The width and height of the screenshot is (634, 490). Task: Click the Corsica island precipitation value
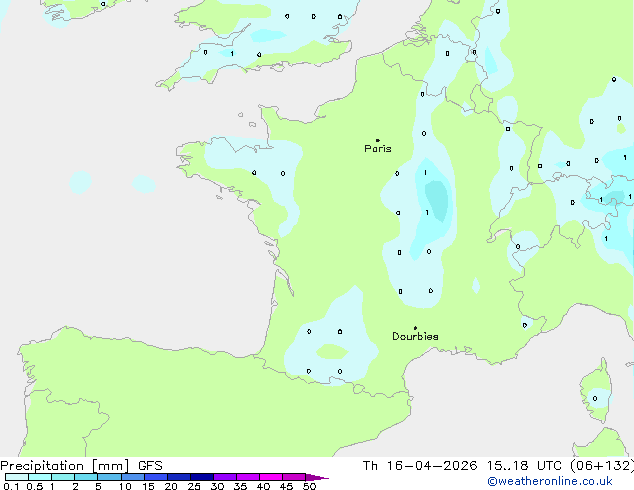pos(595,399)
